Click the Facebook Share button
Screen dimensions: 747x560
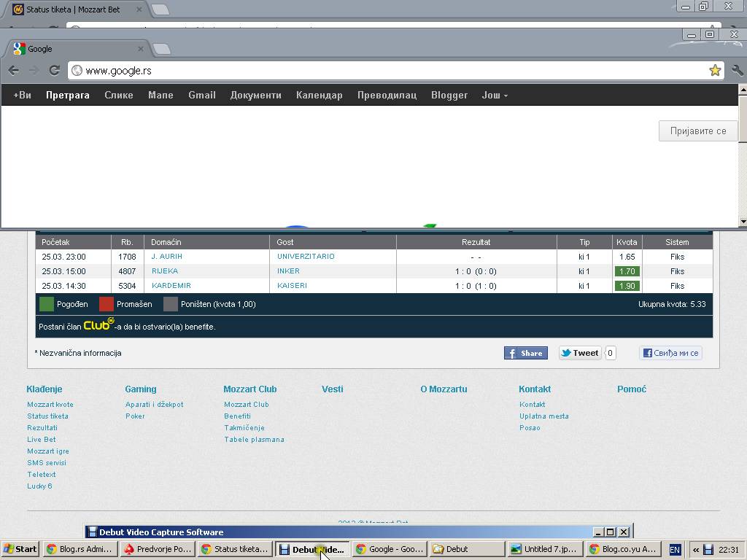pos(525,353)
